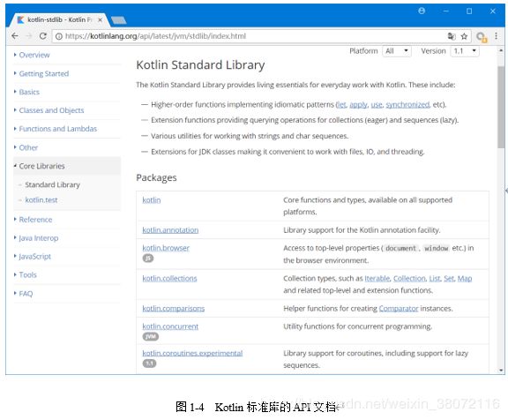Click the browser forward arrow
The width and height of the screenshot is (508, 420).
(x=29, y=36)
